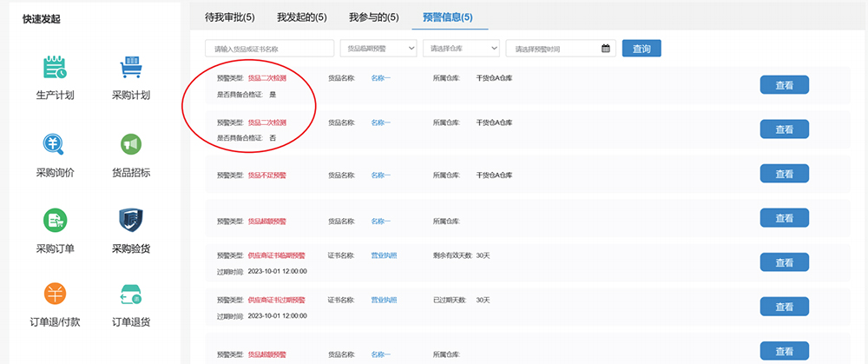Click the red 供应商证书临期预警 text
Screen dimensions: 868x364
[276, 255]
